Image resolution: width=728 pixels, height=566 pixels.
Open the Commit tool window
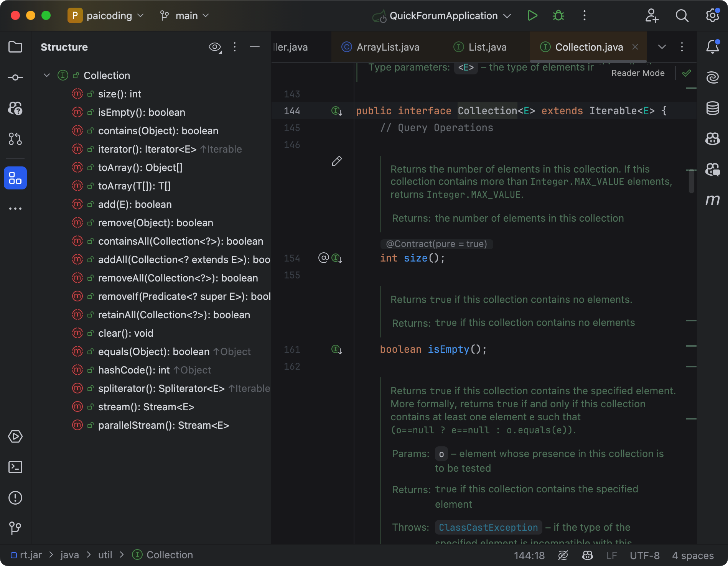coord(15,77)
